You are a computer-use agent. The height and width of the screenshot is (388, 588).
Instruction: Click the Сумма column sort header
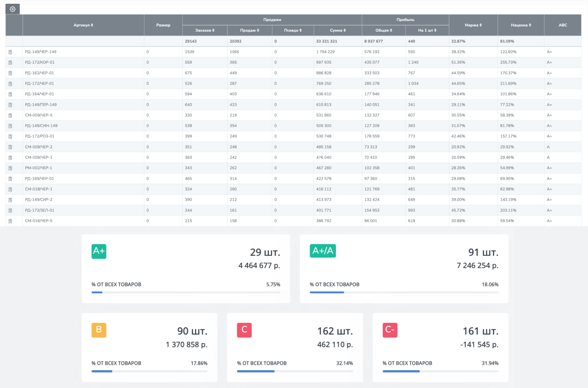tap(338, 30)
